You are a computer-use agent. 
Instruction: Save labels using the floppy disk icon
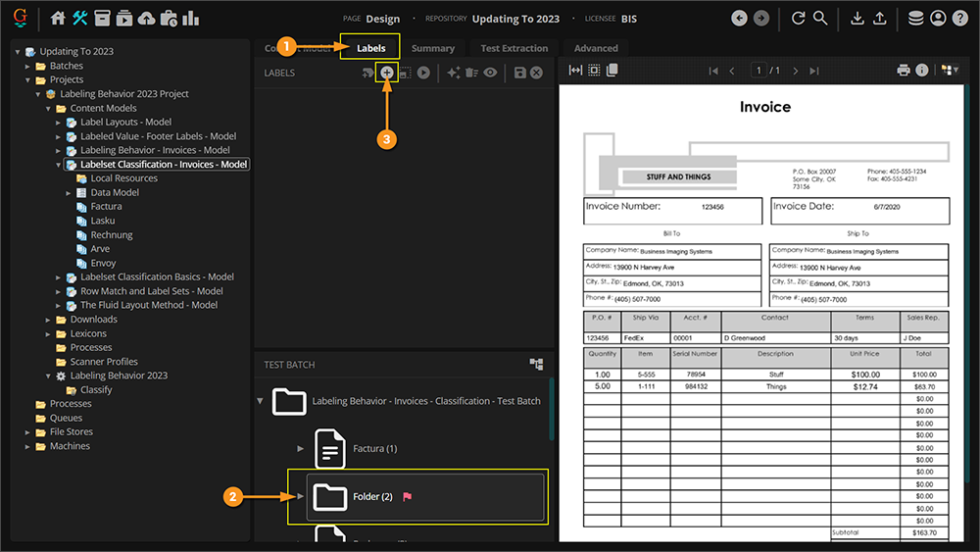tap(519, 73)
